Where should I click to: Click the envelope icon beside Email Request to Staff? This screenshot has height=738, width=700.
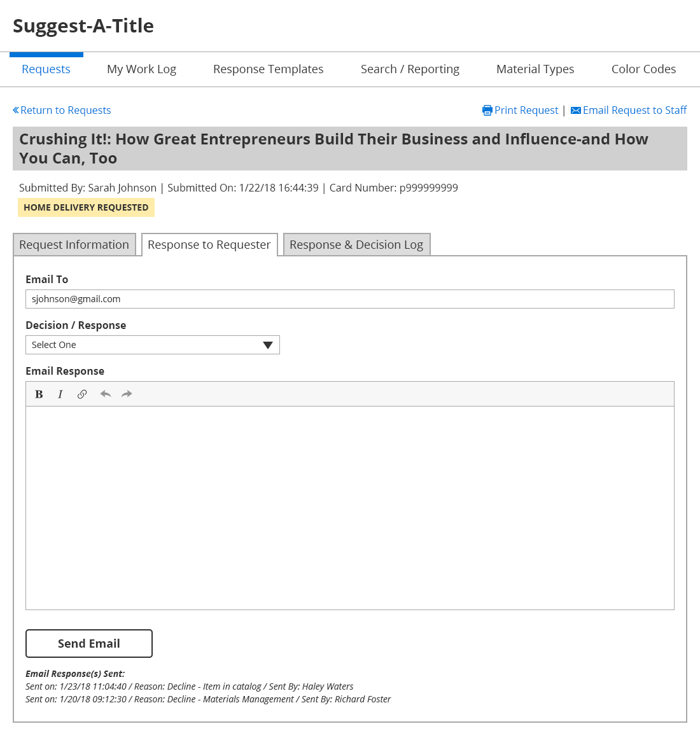[576, 111]
